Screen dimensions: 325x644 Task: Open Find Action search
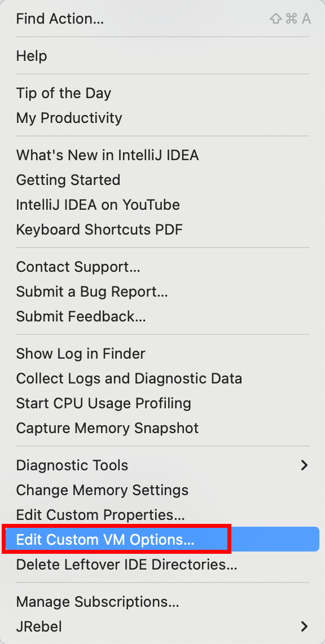[x=162, y=19]
